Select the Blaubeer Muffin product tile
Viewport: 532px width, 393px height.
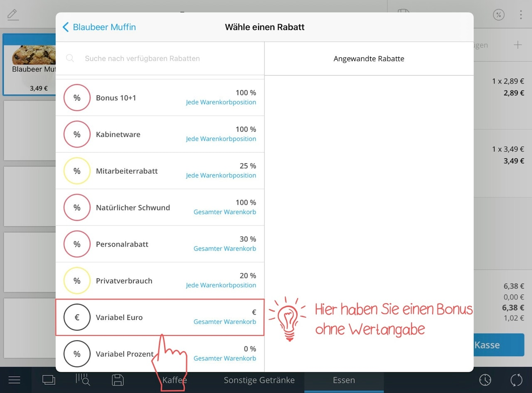pyautogui.click(x=30, y=64)
